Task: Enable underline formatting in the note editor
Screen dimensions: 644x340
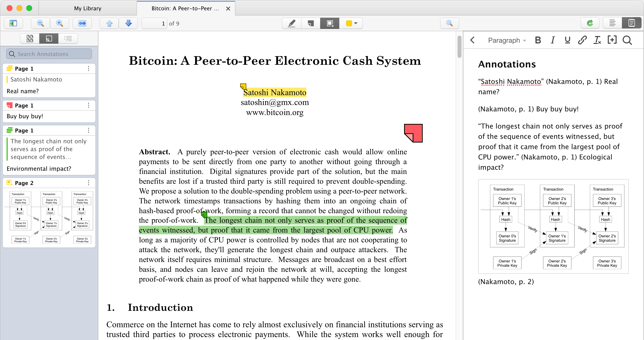Action: [567, 40]
